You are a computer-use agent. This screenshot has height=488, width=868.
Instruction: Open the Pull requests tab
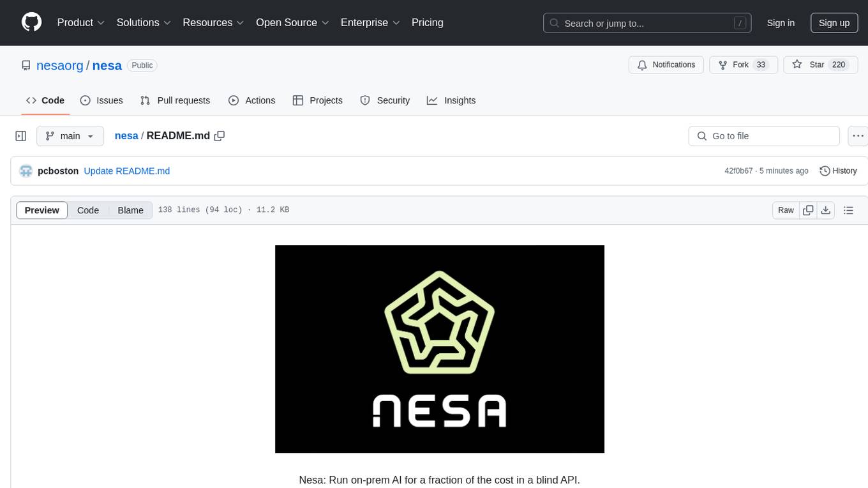175,100
